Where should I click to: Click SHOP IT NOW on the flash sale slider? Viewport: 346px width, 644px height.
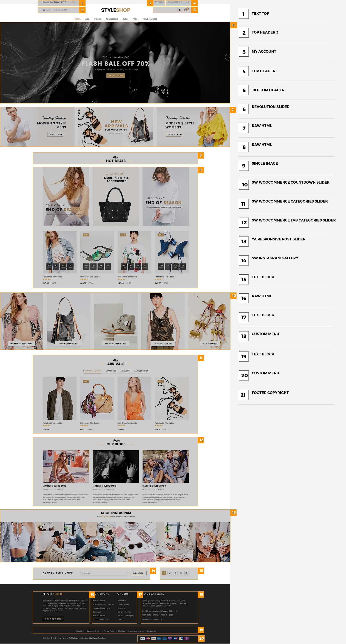pos(116,76)
